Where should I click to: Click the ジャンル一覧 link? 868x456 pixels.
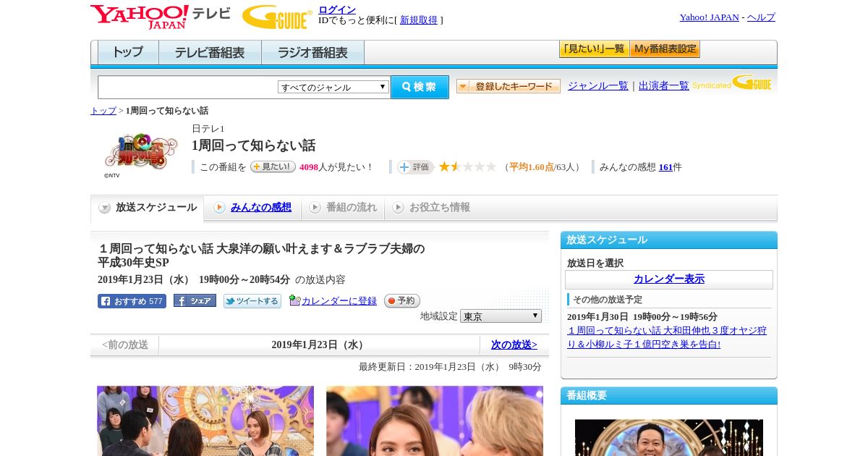598,86
